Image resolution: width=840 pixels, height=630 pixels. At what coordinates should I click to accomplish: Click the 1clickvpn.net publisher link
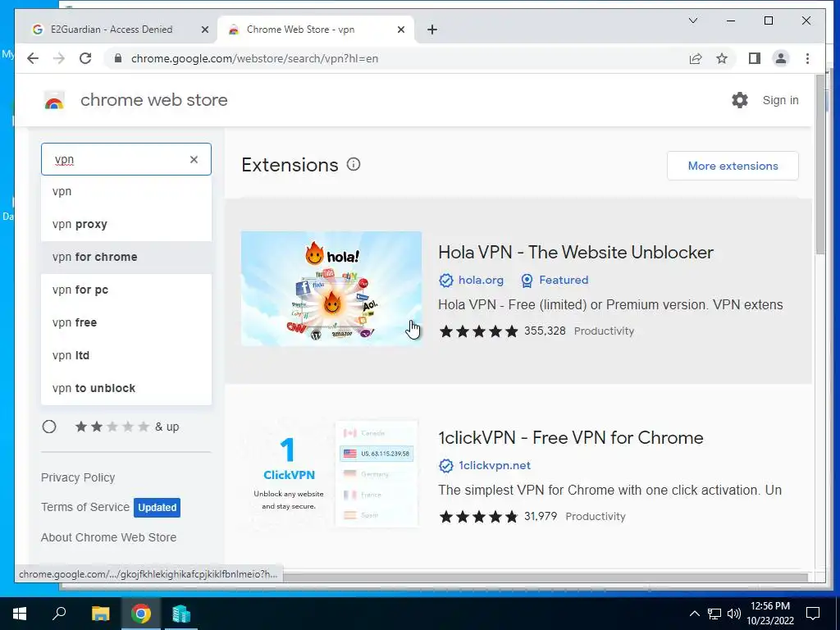click(x=495, y=465)
